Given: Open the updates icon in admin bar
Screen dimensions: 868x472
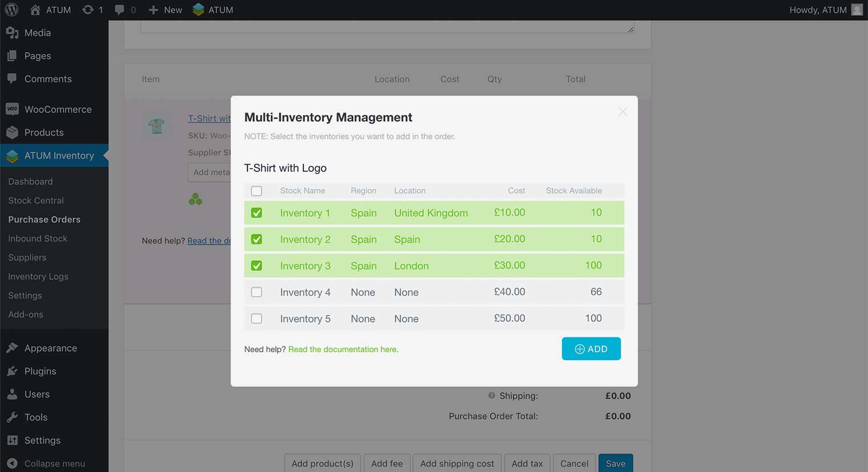Looking at the screenshot, I should (88, 10).
